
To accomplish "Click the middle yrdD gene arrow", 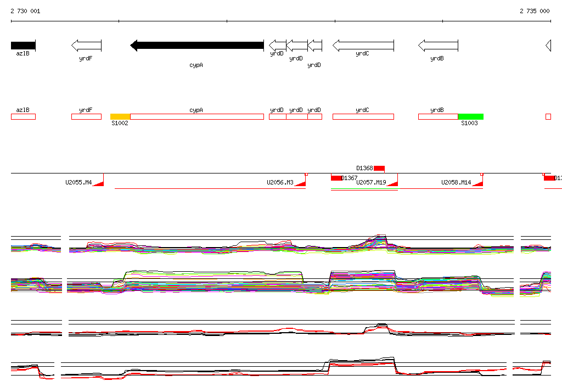I will (297, 46).
